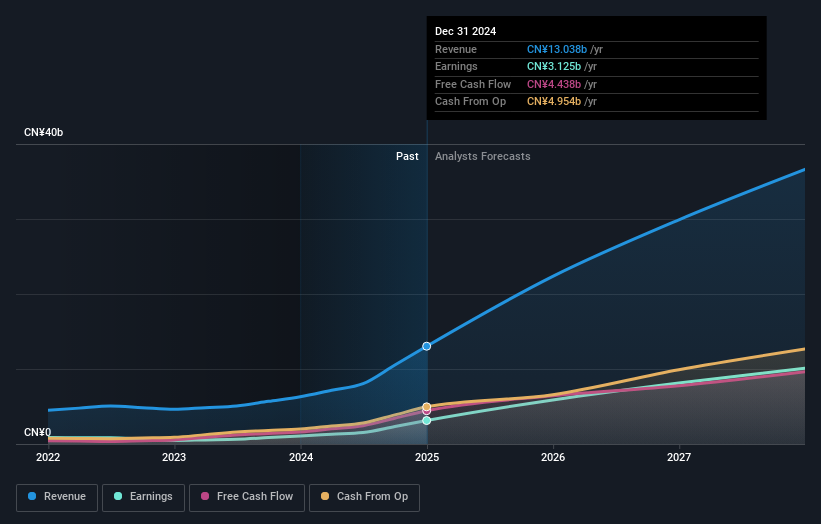Toggle the Free Cash Flow legend button

coord(247,497)
